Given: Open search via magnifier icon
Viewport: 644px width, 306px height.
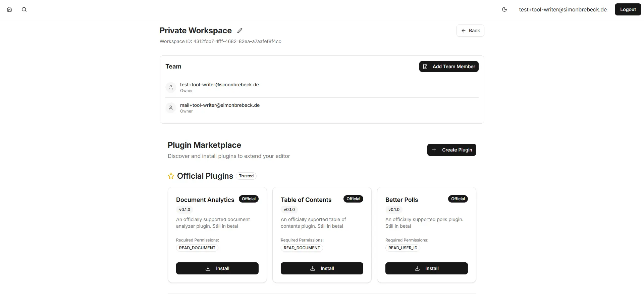Looking at the screenshot, I should point(24,9).
